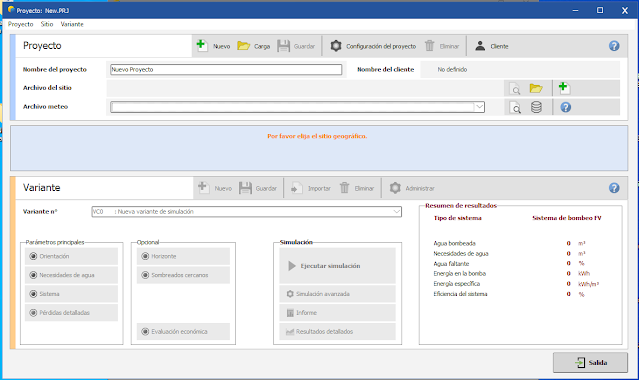
Task: Open the Administrar gear icon in Variante toolbar
Action: pyautogui.click(x=395, y=188)
